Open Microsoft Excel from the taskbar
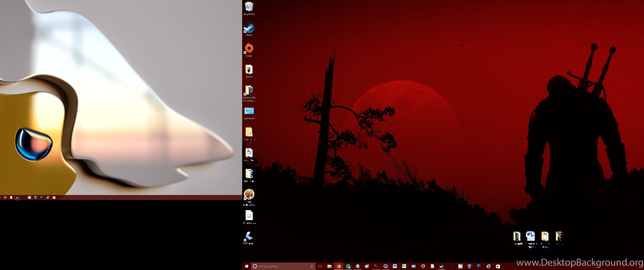 point(404,266)
